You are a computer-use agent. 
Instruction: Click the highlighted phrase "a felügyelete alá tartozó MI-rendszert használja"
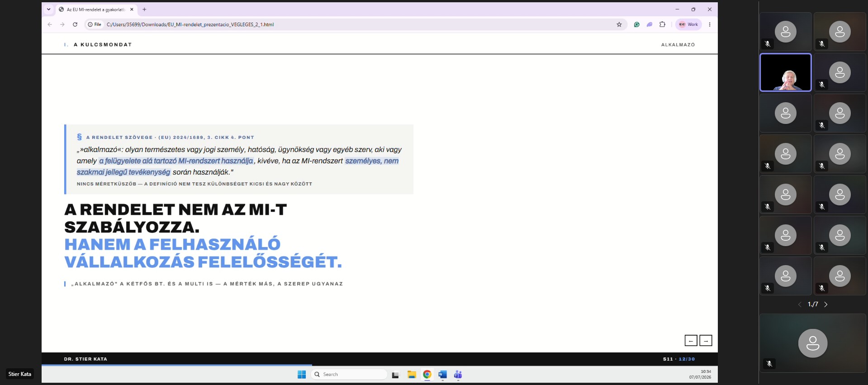coord(176,161)
